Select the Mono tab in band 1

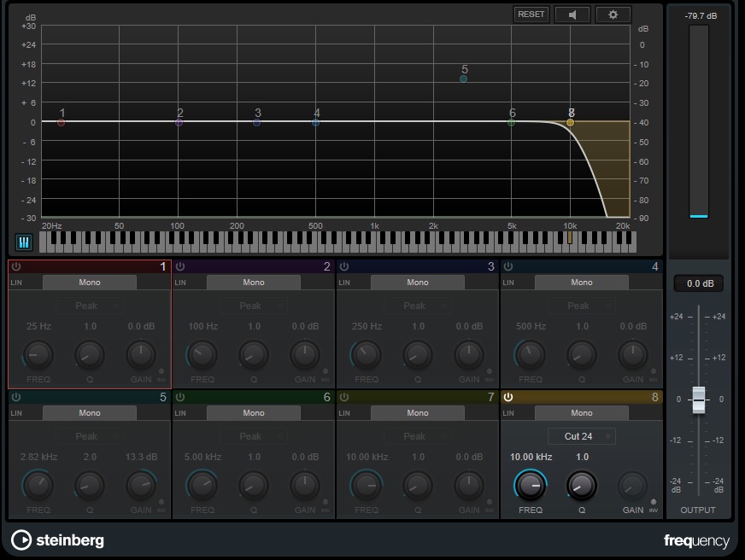pyautogui.click(x=90, y=283)
